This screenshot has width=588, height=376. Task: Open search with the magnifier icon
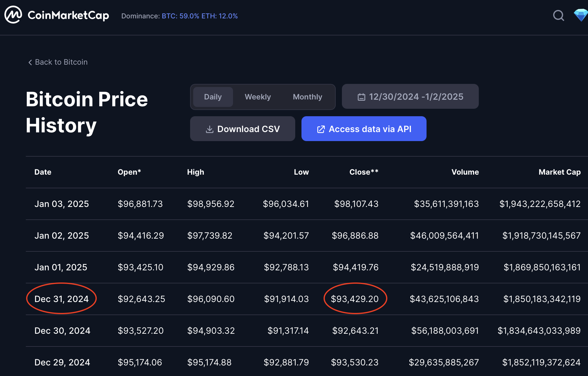click(x=558, y=15)
